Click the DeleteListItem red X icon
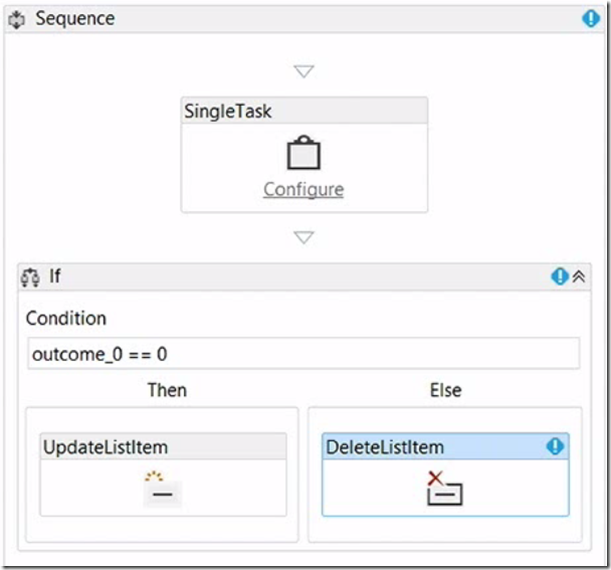This screenshot has height=570, width=611. 435,478
